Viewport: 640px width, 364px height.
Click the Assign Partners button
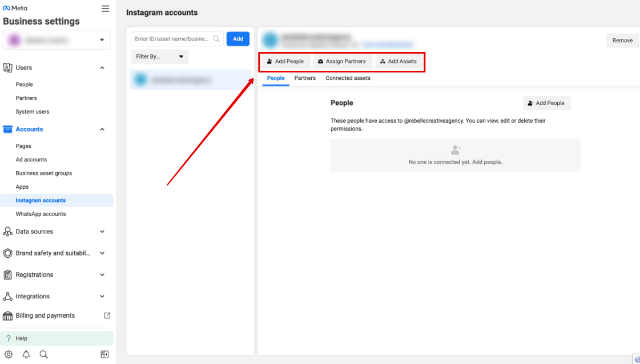point(342,61)
